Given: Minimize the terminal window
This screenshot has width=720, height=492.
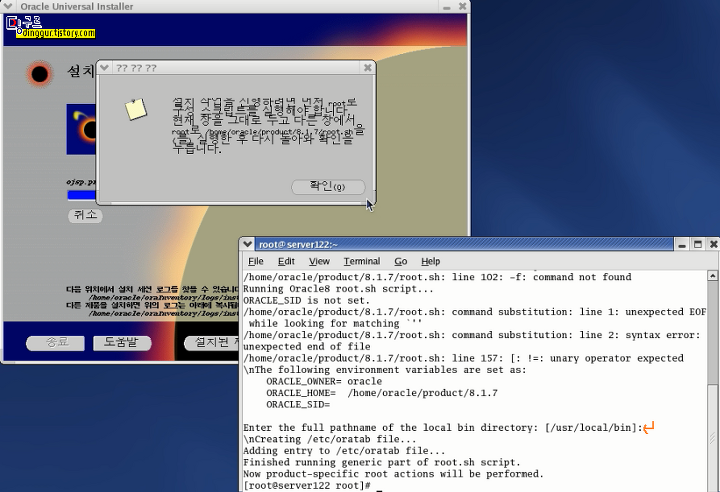Looking at the screenshot, I should pos(682,244).
